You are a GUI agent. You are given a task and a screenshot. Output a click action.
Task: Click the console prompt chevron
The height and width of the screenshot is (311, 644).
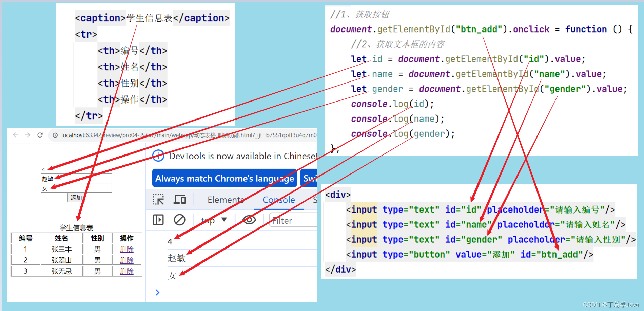click(x=157, y=292)
